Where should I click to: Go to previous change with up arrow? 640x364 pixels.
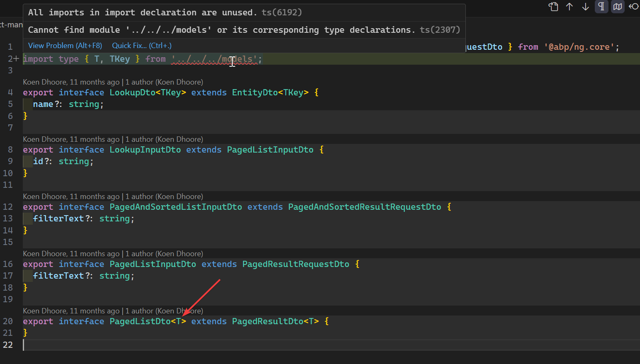click(569, 7)
